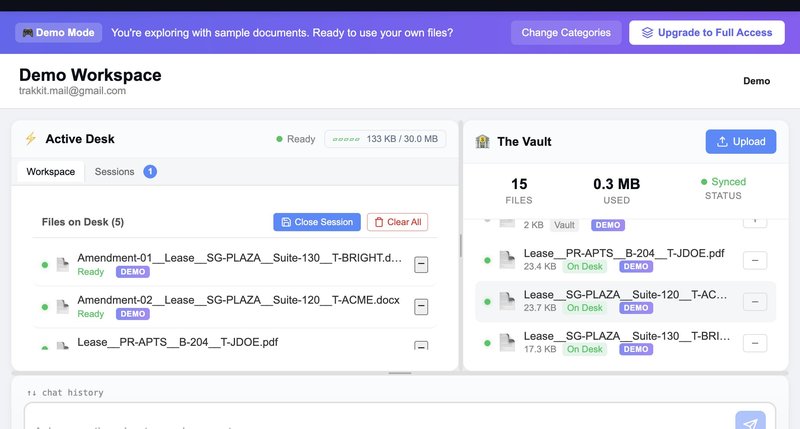The width and height of the screenshot is (800, 429).
Task: Toggle the chat history expander
Action: tap(65, 392)
